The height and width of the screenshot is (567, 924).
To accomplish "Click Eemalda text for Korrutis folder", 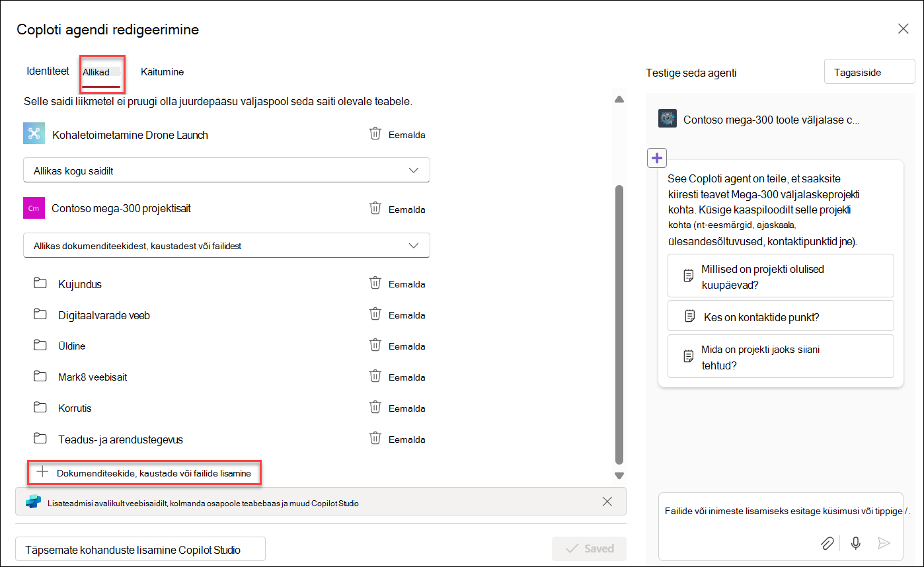I will [406, 408].
